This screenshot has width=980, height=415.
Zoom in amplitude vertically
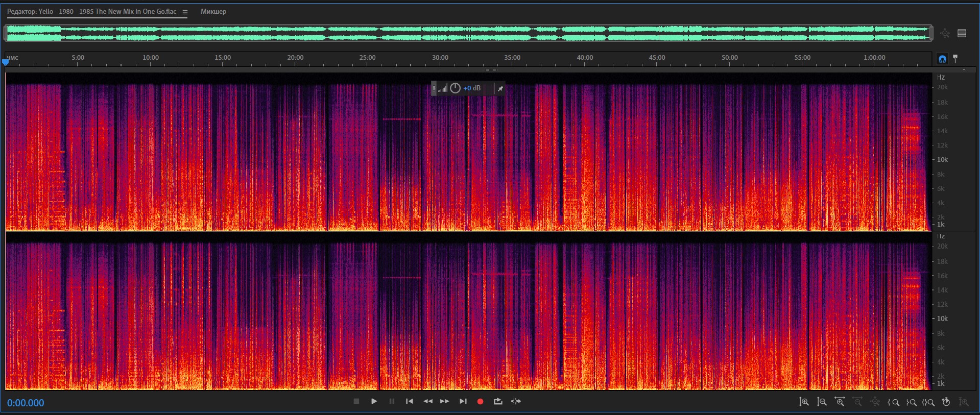(804, 402)
